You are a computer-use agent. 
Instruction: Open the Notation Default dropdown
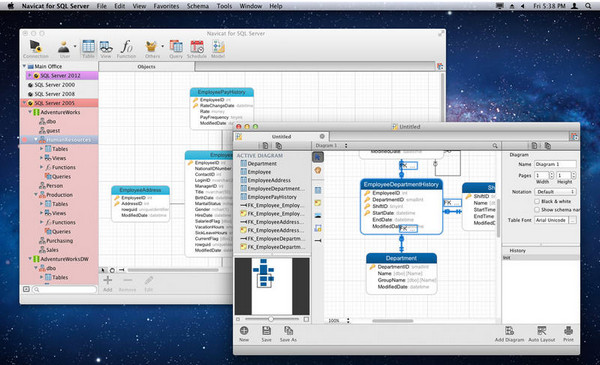pos(555,192)
